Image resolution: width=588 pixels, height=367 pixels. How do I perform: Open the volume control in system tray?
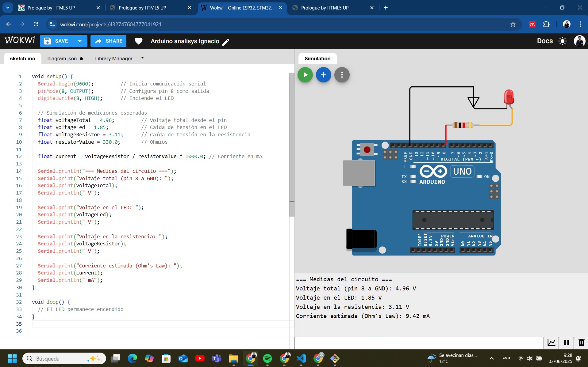(x=529, y=358)
